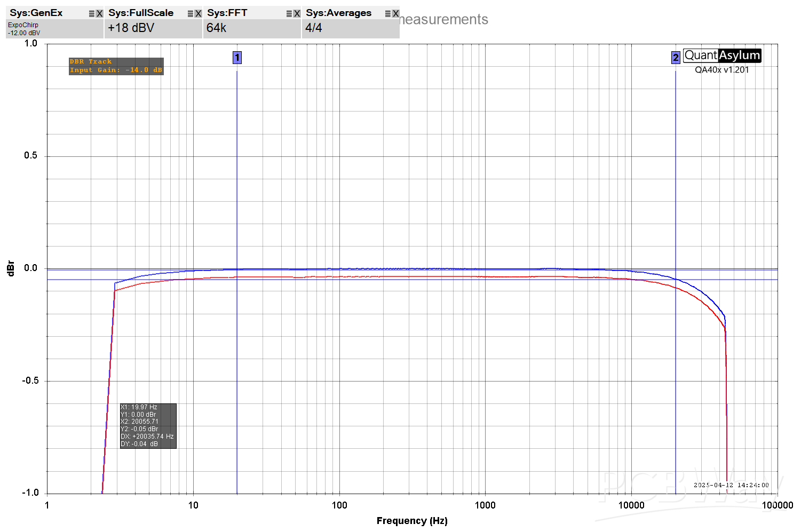Close the Sys:Averages readout panel
Image resolution: width=801 pixels, height=532 pixels.
coord(395,14)
